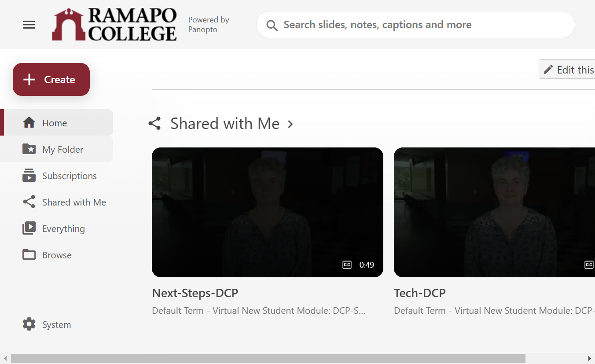
Task: Click the search slides and notes field
Action: click(415, 25)
